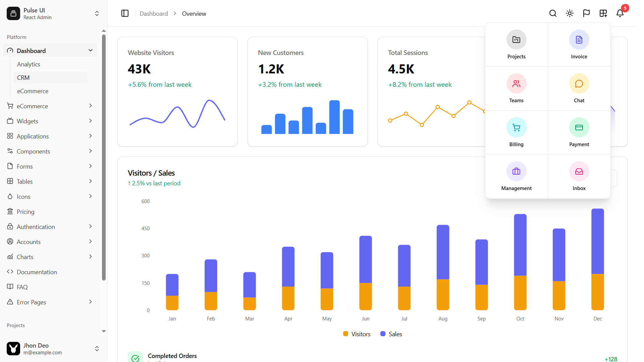Expand the eCommerce sidebar section
The width and height of the screenshot is (644, 362).
tap(49, 106)
